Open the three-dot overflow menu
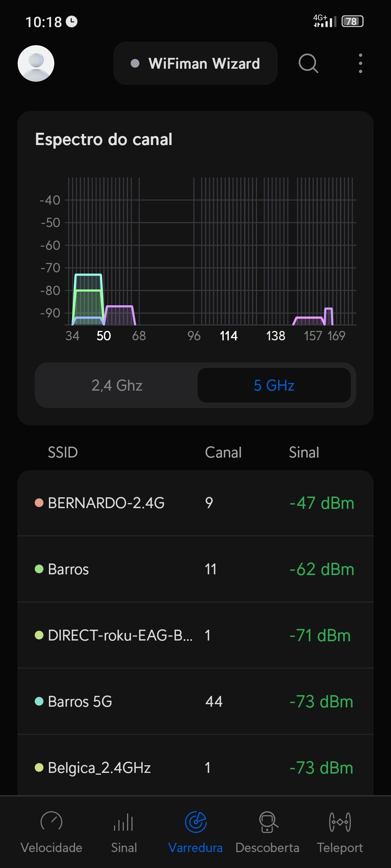 click(360, 63)
